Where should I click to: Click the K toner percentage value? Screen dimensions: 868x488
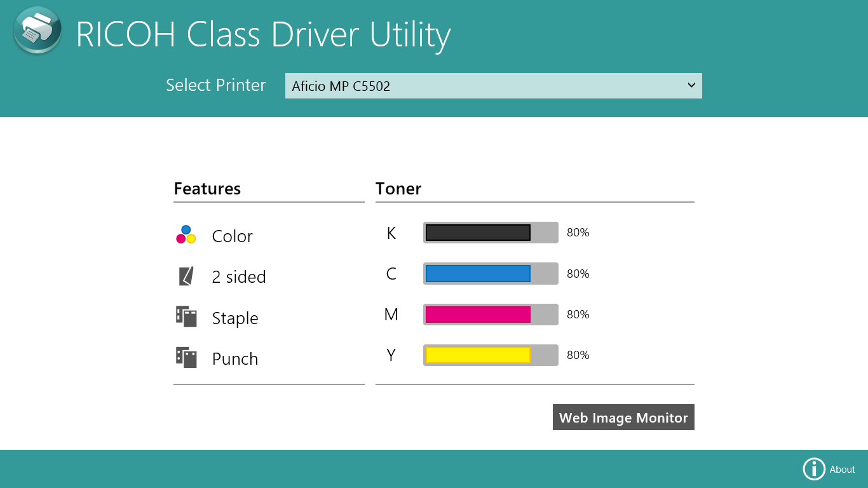(578, 233)
